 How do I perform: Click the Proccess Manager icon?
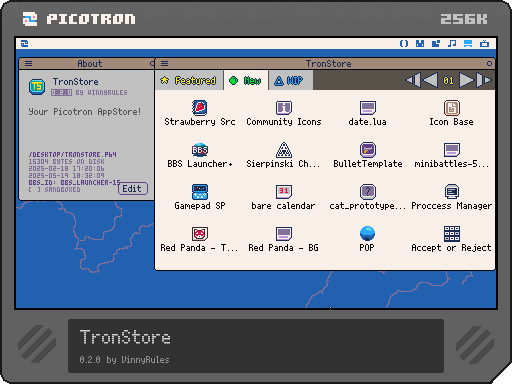point(452,192)
